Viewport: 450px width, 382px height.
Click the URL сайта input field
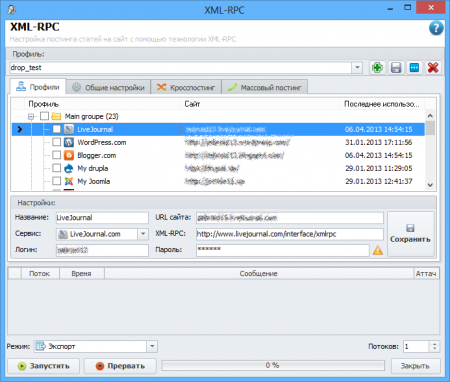[x=290, y=218]
